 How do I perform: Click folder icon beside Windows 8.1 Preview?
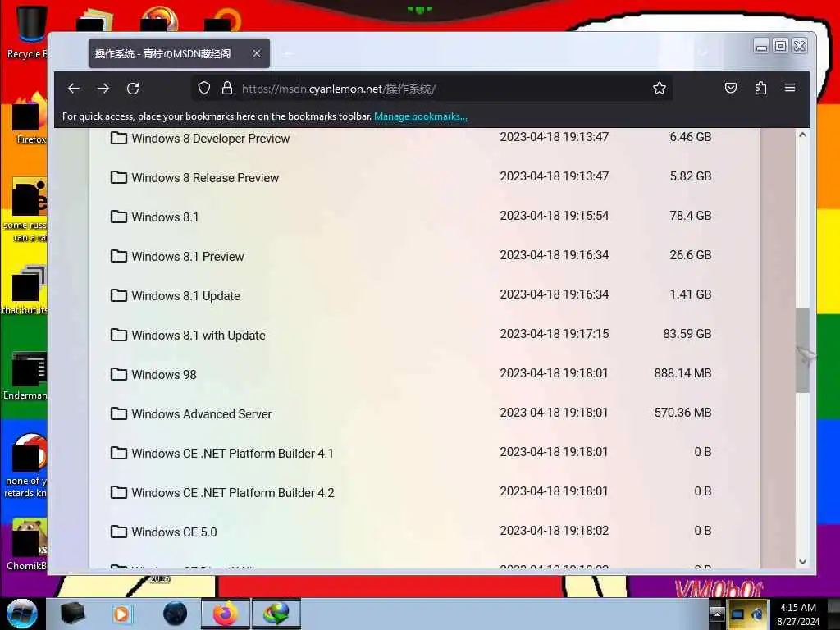118,256
